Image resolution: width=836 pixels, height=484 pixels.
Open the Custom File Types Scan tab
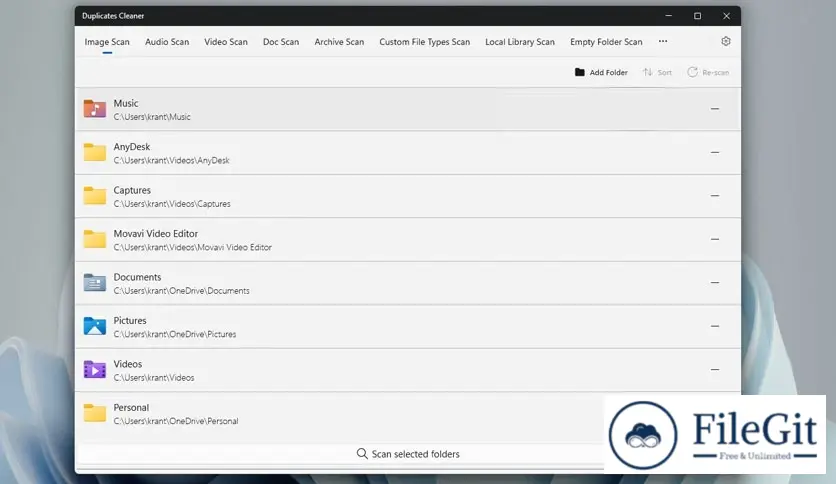pos(424,42)
